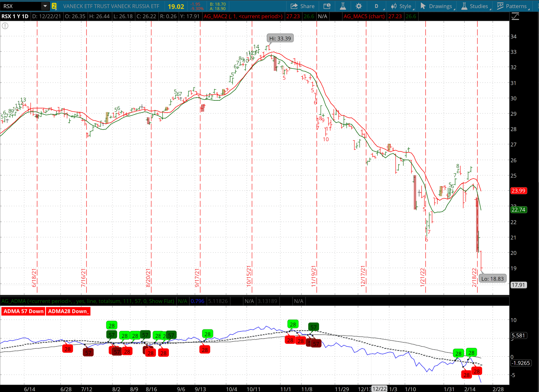Click the yellow number 2 link icon
539x392 pixels.
coord(54,6)
